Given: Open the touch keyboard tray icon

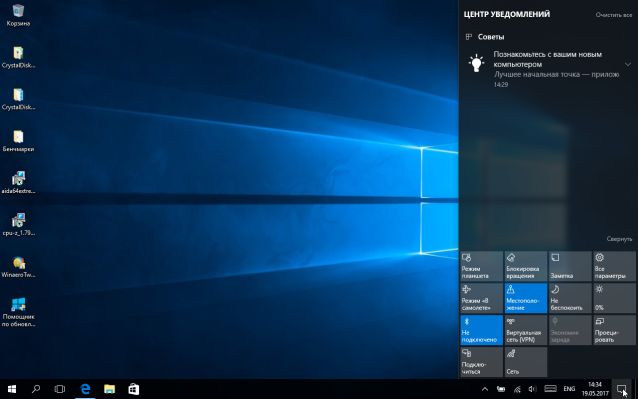Looking at the screenshot, I should 550,389.
